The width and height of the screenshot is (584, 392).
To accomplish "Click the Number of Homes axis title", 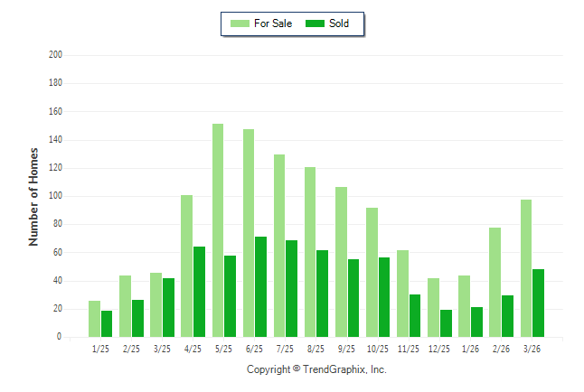I will (x=34, y=196).
